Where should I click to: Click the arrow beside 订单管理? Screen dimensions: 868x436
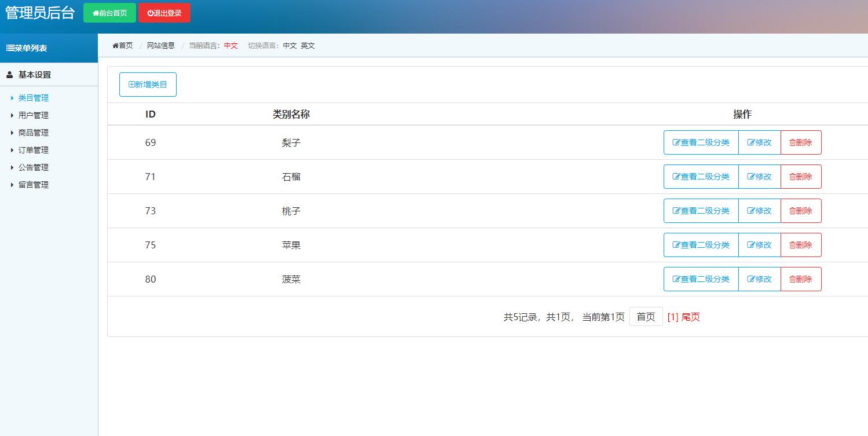(12, 150)
